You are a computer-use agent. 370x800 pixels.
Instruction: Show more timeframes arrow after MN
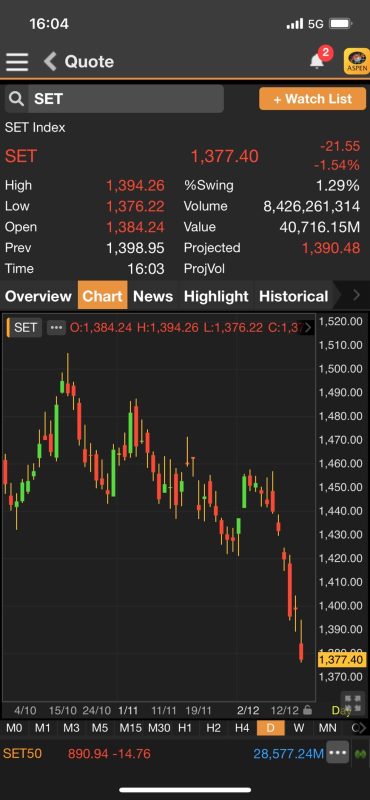click(x=361, y=728)
